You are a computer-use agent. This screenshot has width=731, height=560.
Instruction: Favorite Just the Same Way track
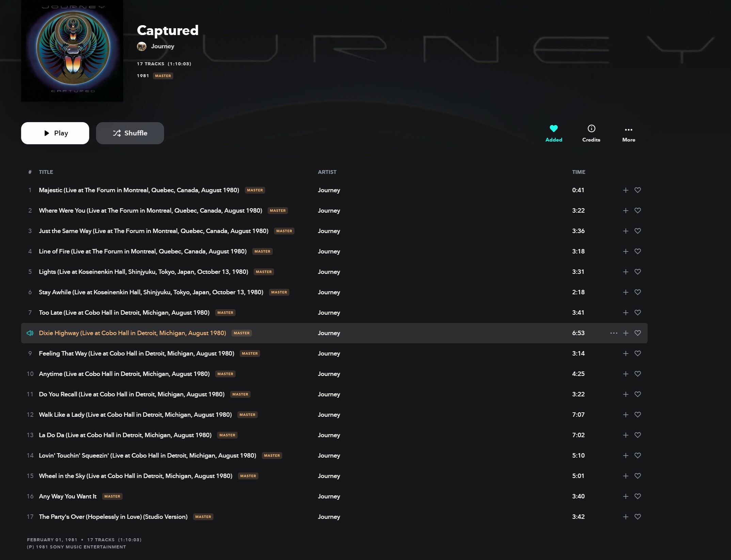coord(638,231)
